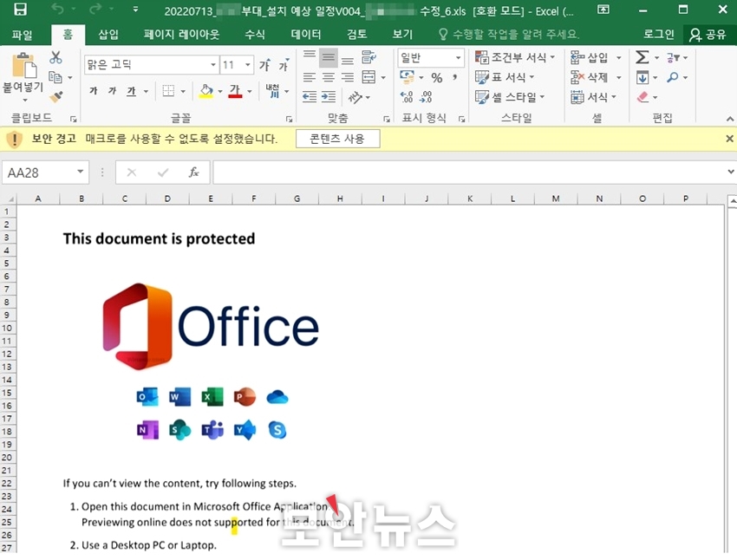737x560 pixels.
Task: Activate the Format Painter brush
Action: pyautogui.click(x=55, y=96)
